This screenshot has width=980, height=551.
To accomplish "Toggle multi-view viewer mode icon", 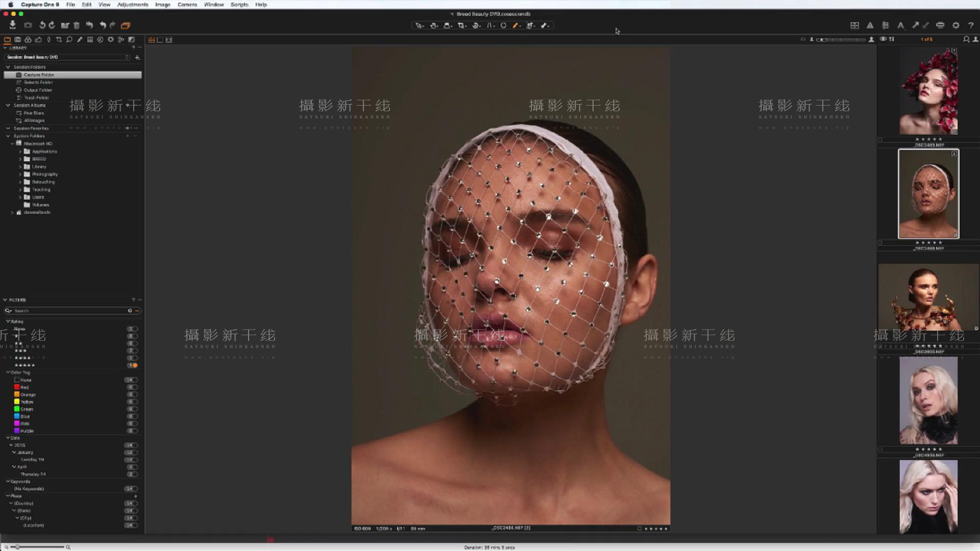I will coord(152,40).
